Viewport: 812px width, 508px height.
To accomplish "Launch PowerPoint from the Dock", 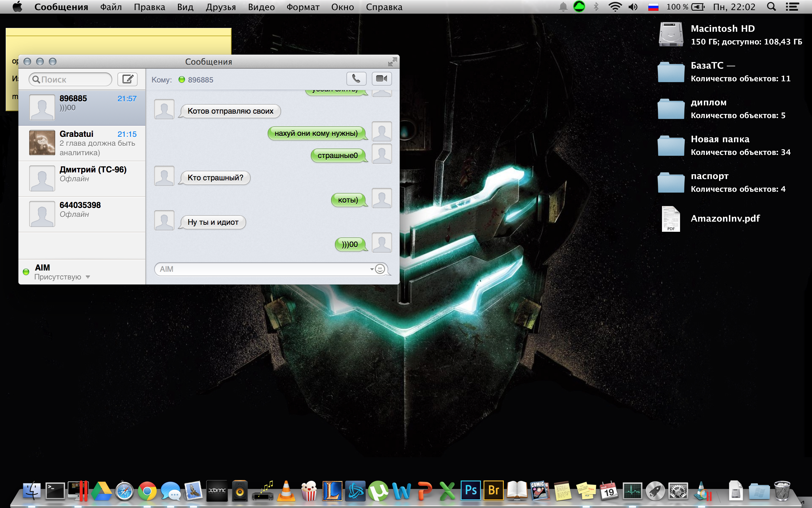I will coord(424,491).
